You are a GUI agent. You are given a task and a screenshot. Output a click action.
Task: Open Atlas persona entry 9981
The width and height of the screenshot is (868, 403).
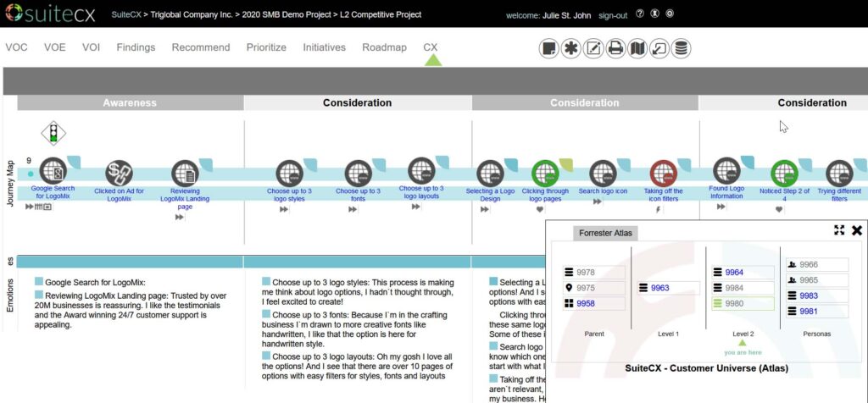click(817, 312)
